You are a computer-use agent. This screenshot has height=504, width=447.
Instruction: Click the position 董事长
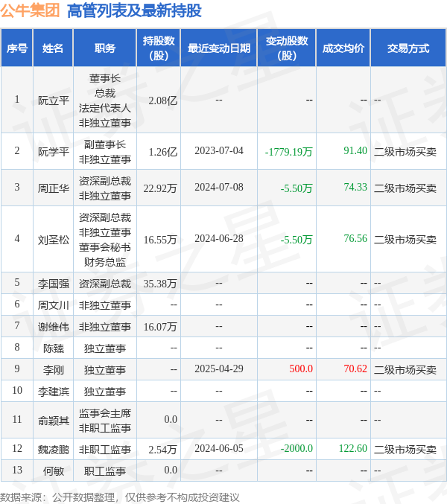pyautogui.click(x=105, y=78)
